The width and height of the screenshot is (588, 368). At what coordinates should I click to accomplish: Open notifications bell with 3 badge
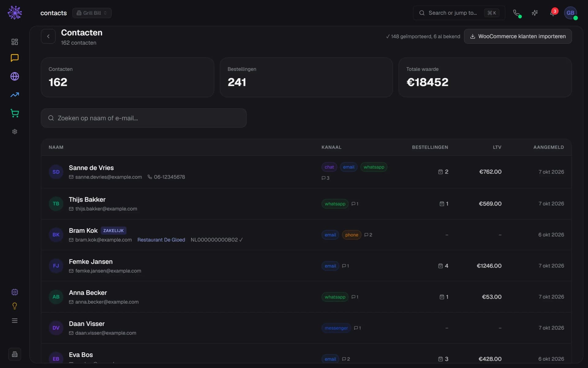[x=553, y=13]
